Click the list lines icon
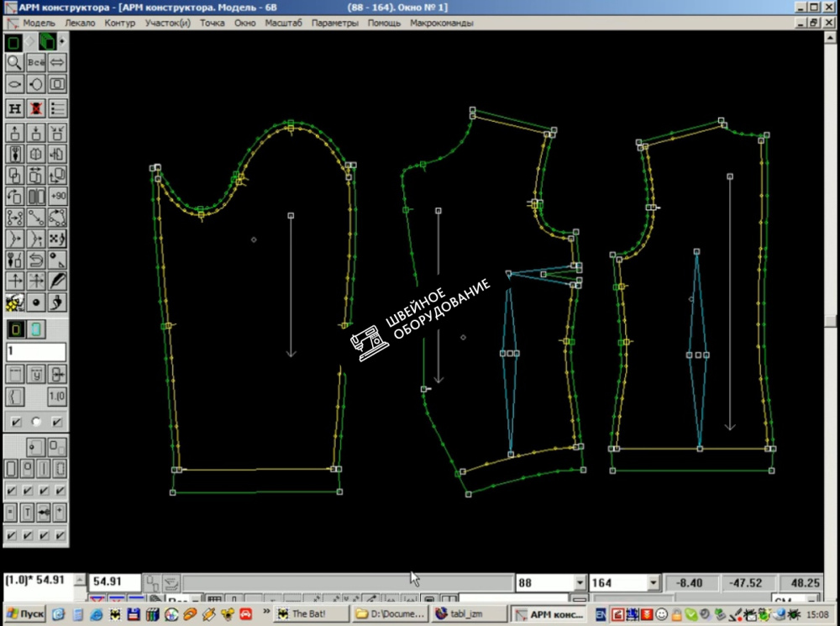The width and height of the screenshot is (840, 626). pyautogui.click(x=58, y=108)
